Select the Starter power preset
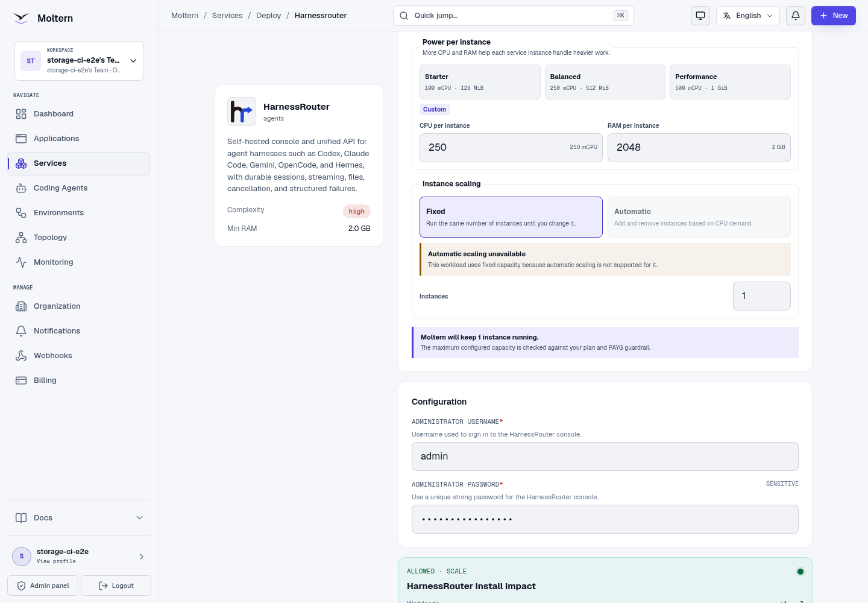The height and width of the screenshot is (603, 868). (x=480, y=82)
